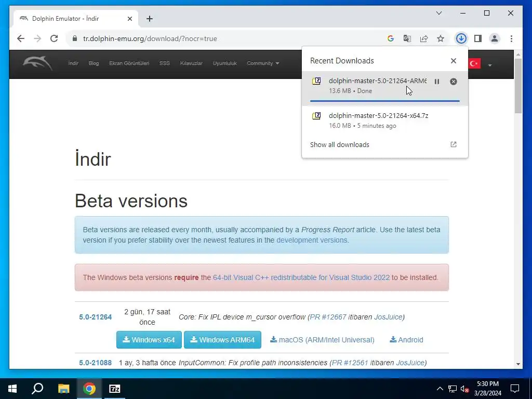Click archive icon of ARM64 download
The image size is (532, 399).
[x=316, y=81]
